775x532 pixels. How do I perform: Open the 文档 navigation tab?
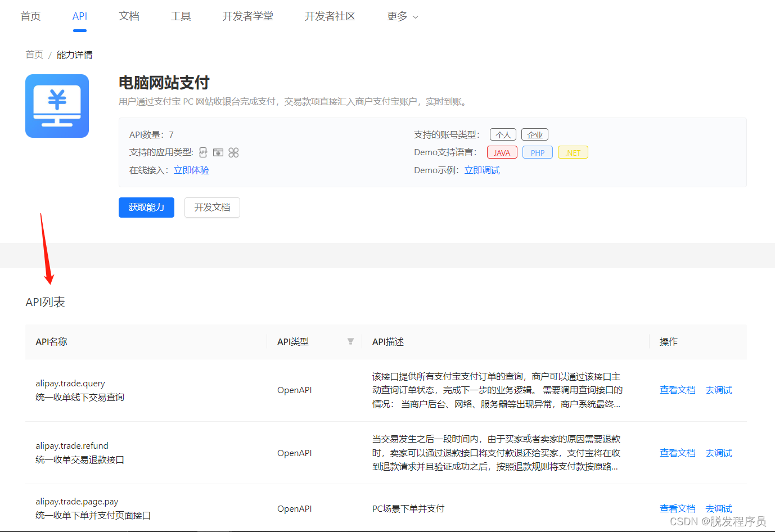[129, 16]
